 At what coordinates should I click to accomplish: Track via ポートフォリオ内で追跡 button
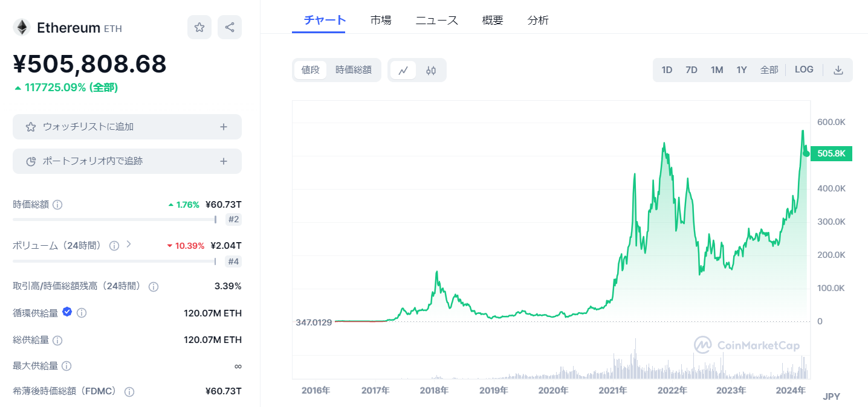(x=127, y=161)
